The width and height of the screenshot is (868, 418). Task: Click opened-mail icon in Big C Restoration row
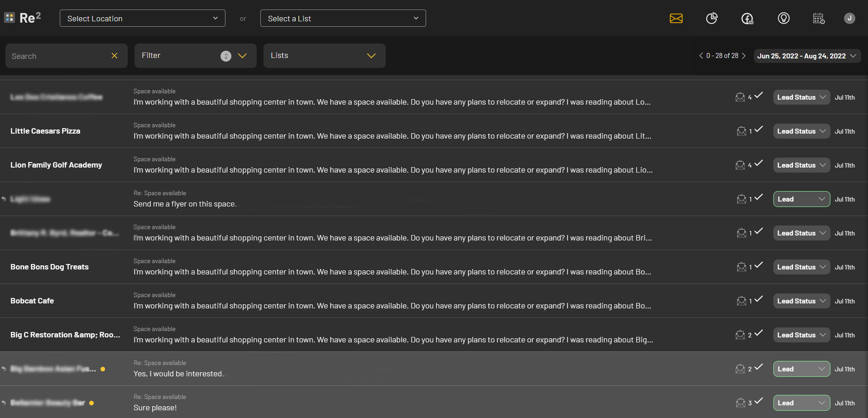click(740, 335)
